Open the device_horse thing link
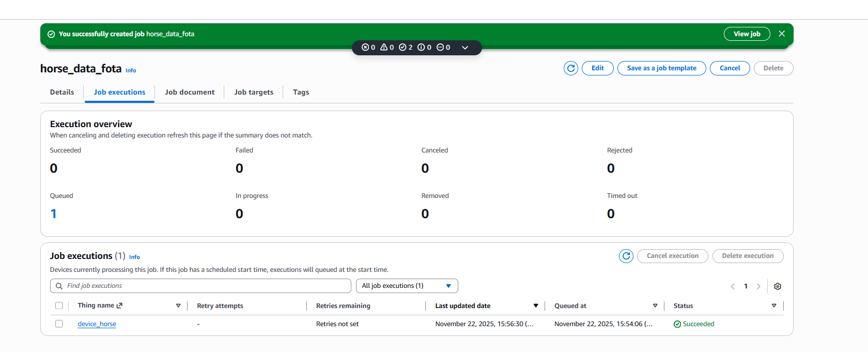 tap(97, 324)
